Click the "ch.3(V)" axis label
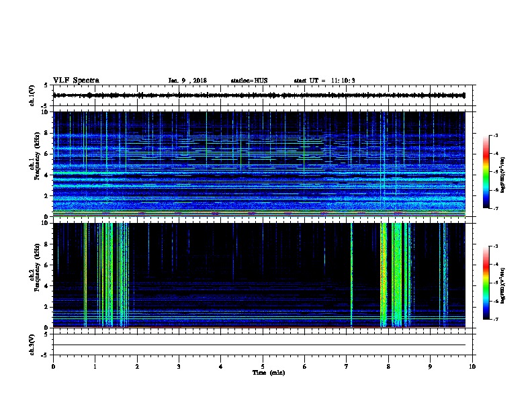The image size is (532, 411). (32, 345)
